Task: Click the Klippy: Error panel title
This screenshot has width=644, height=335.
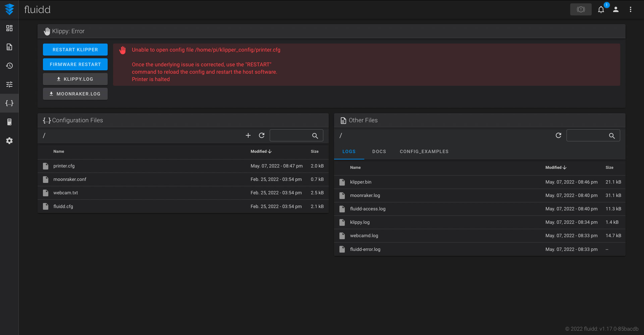Action: pos(68,31)
